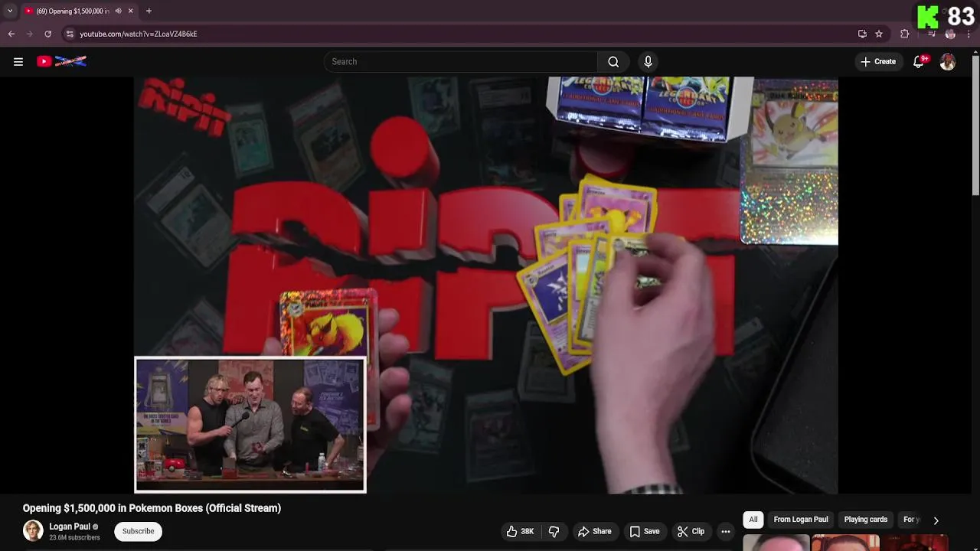Open more actions three-dot menu
The height and width of the screenshot is (551, 980).
(726, 531)
